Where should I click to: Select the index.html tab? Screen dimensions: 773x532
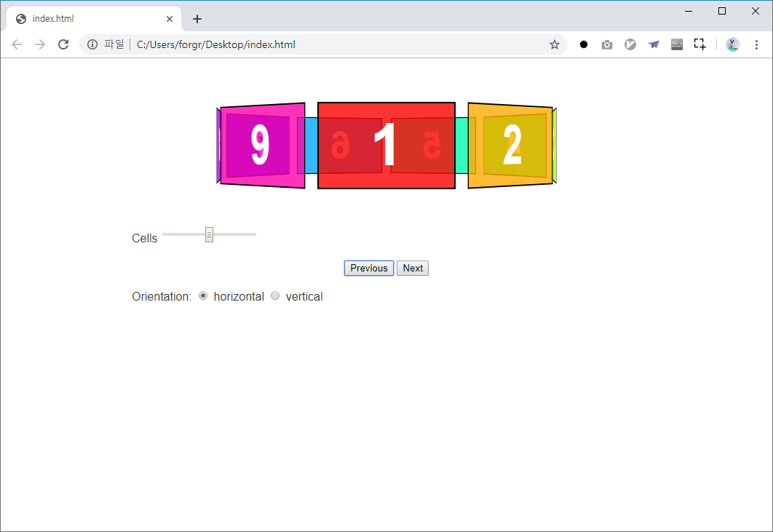click(94, 19)
